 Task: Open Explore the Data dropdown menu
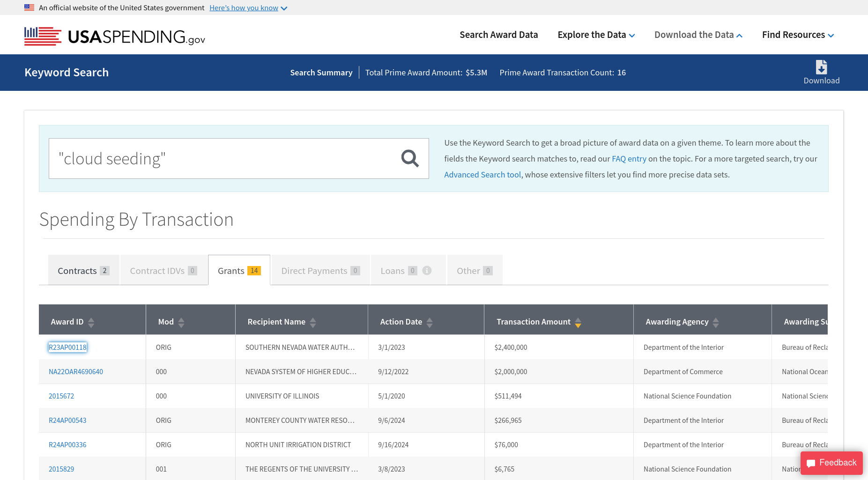(596, 35)
